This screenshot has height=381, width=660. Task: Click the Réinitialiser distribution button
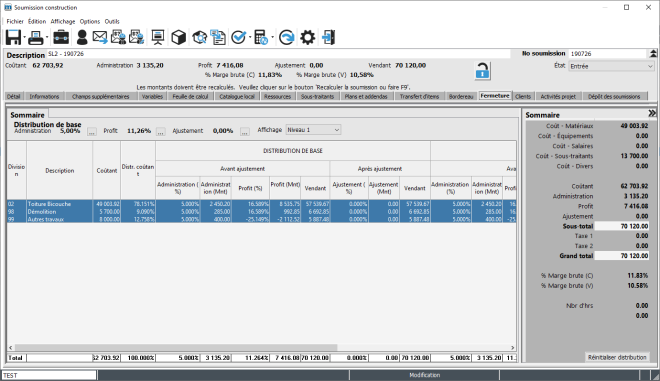point(617,357)
